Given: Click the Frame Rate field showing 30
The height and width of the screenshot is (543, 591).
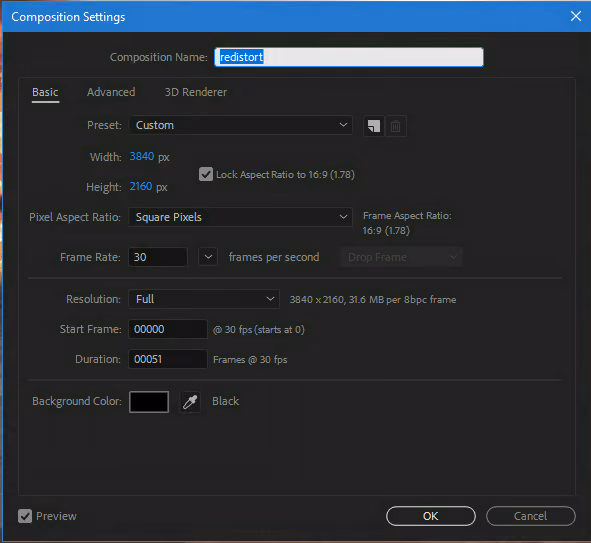Looking at the screenshot, I should 158,257.
